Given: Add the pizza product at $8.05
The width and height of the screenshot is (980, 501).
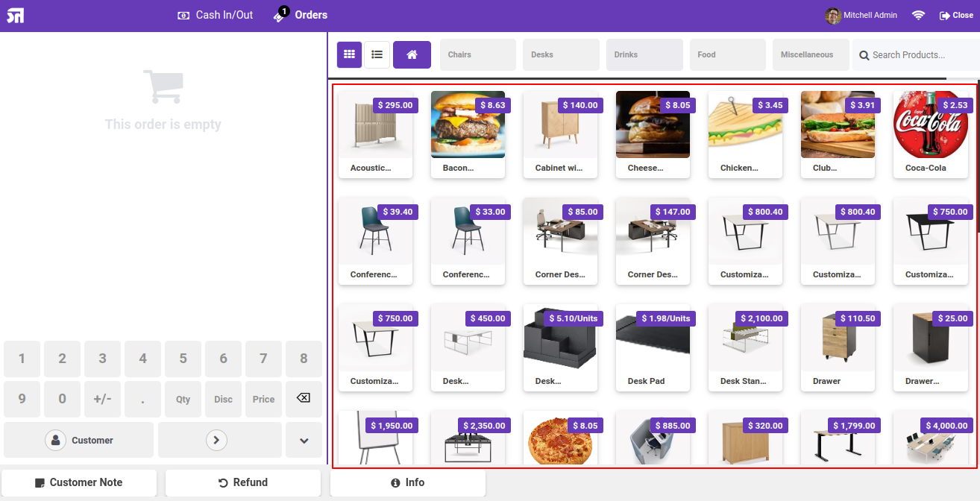Looking at the screenshot, I should coord(561,439).
